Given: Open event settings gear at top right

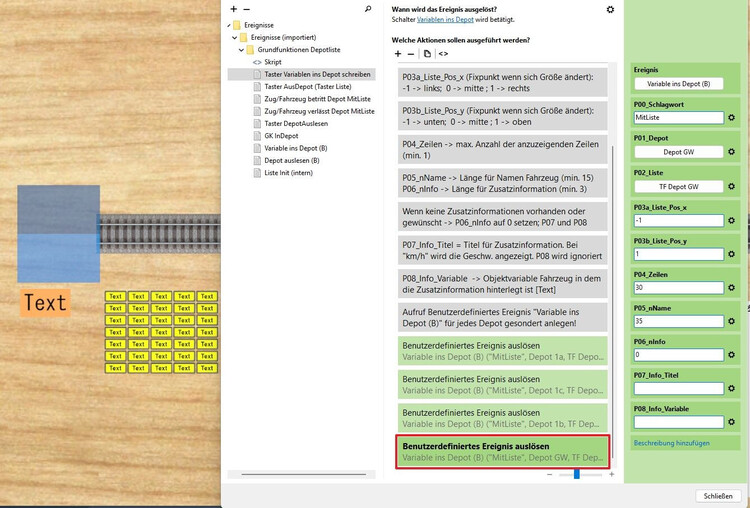Looking at the screenshot, I should pyautogui.click(x=610, y=9).
